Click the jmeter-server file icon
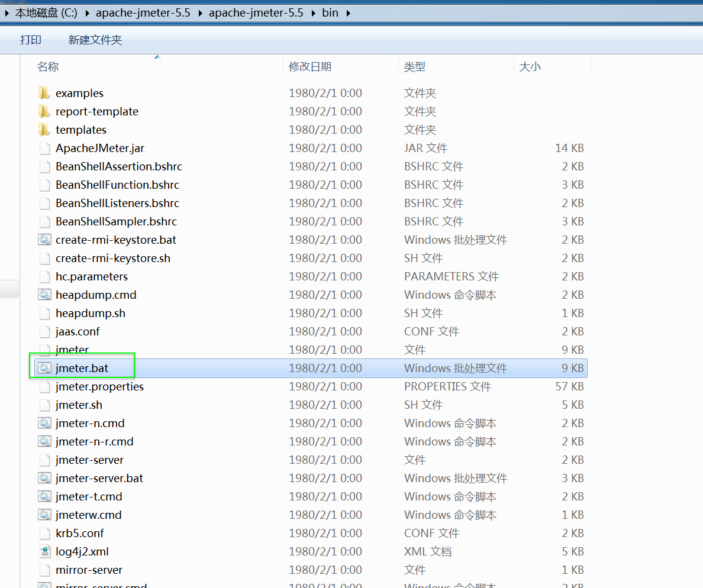This screenshot has height=588, width=703. (x=44, y=460)
